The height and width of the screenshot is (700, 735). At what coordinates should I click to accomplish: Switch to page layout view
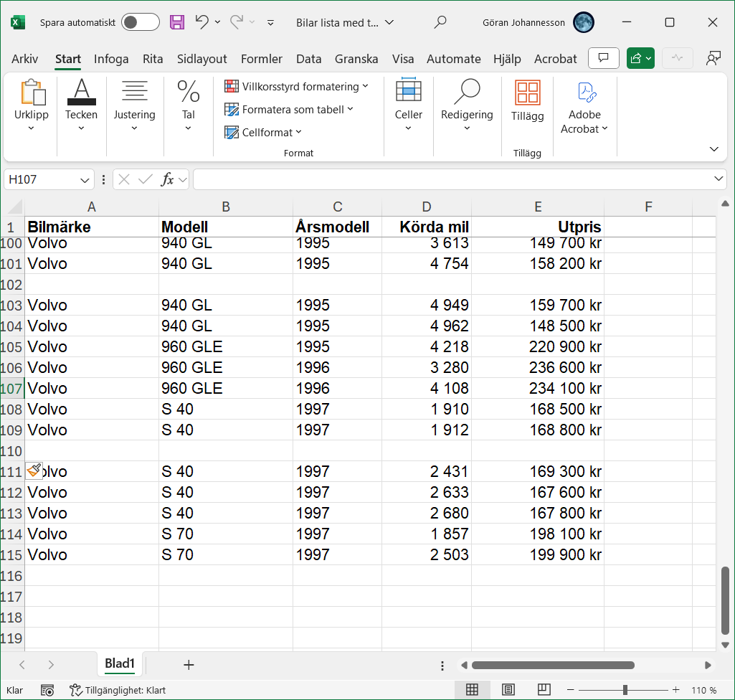(508, 690)
